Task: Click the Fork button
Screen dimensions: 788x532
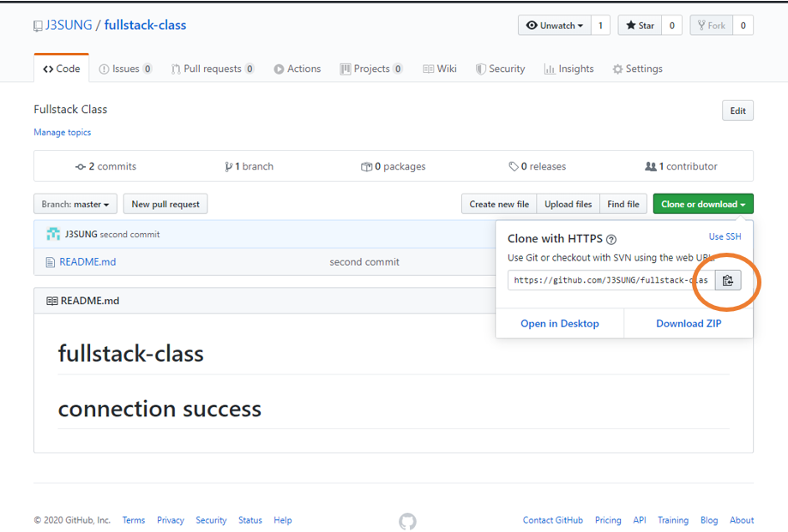Action: point(711,26)
